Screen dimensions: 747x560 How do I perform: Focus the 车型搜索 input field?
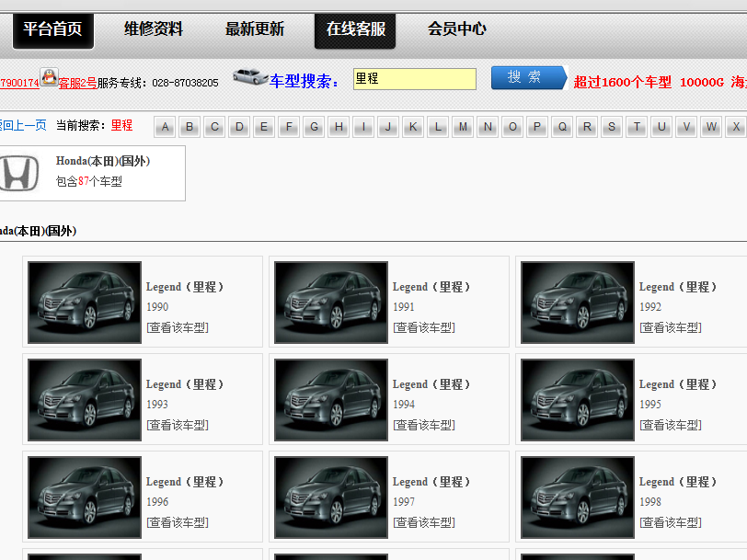415,79
